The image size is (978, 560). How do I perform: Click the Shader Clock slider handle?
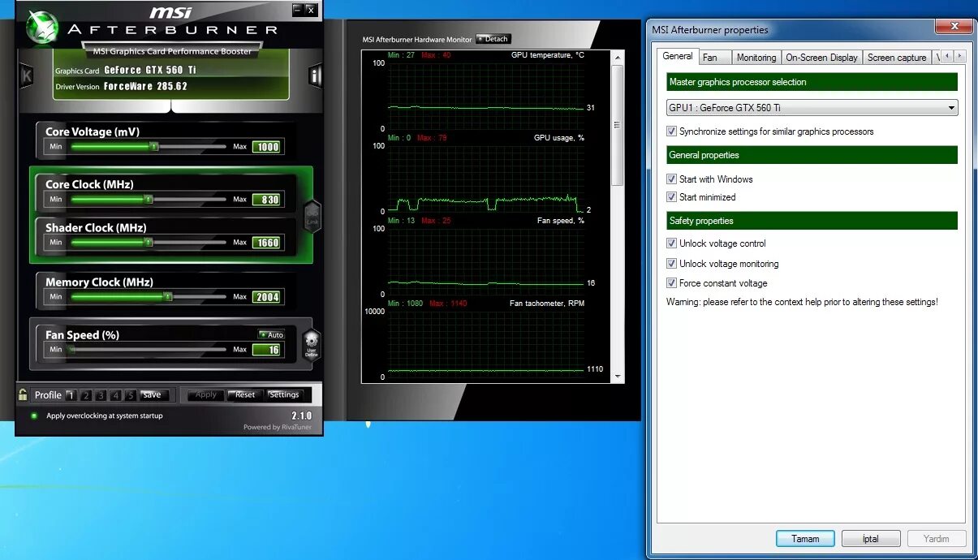coord(148,242)
